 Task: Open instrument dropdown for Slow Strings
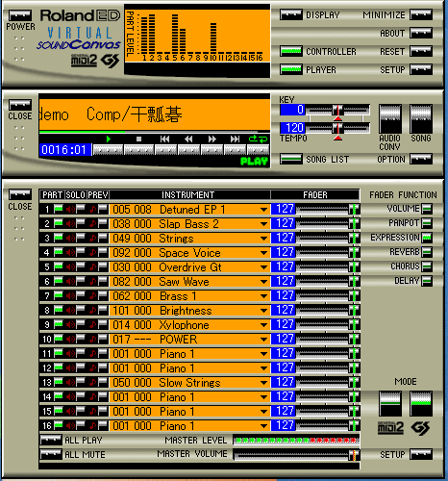[x=263, y=383]
